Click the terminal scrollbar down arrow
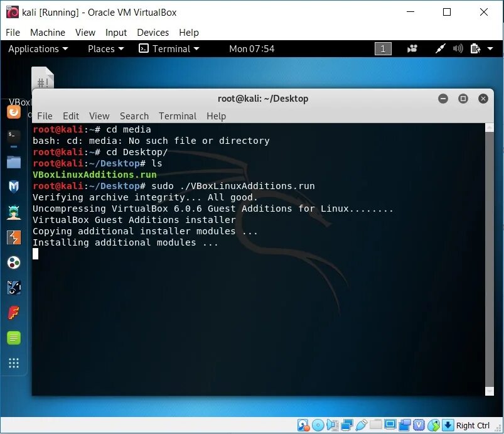Screen dimensions: 504x434 [489, 391]
